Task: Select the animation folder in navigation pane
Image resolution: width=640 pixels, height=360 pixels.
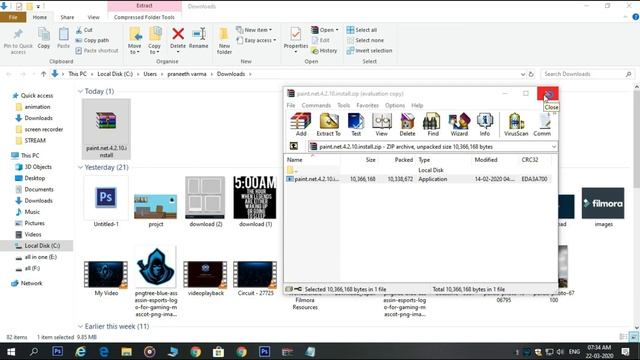Action: click(x=37, y=107)
